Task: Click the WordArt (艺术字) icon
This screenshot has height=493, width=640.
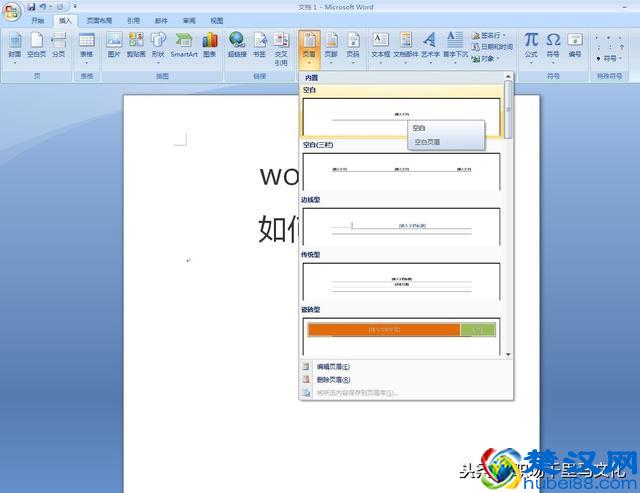Action: click(x=429, y=44)
